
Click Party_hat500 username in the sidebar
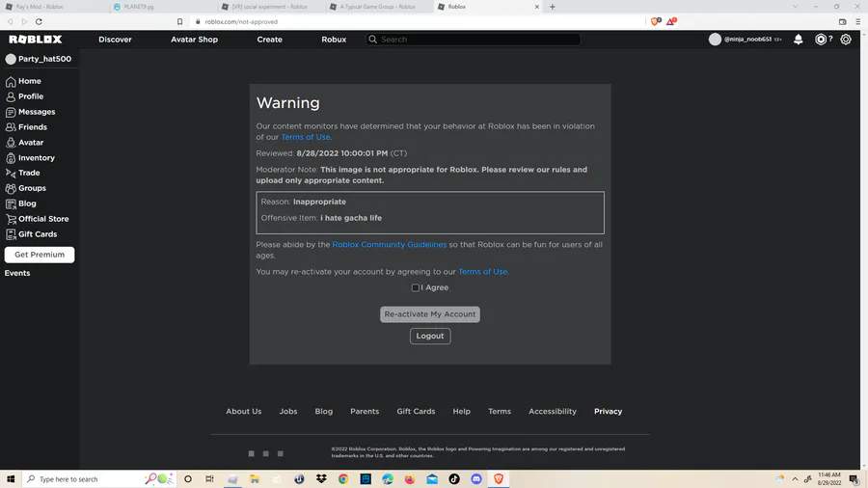point(44,59)
